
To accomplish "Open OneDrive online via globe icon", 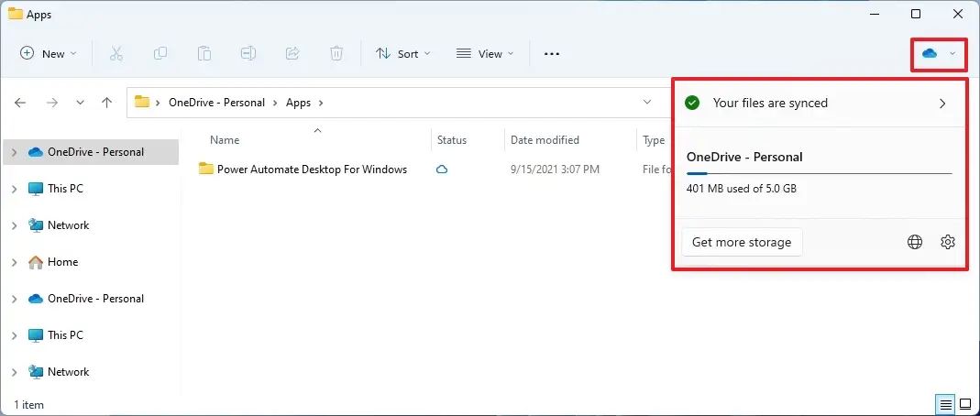I will (914, 242).
